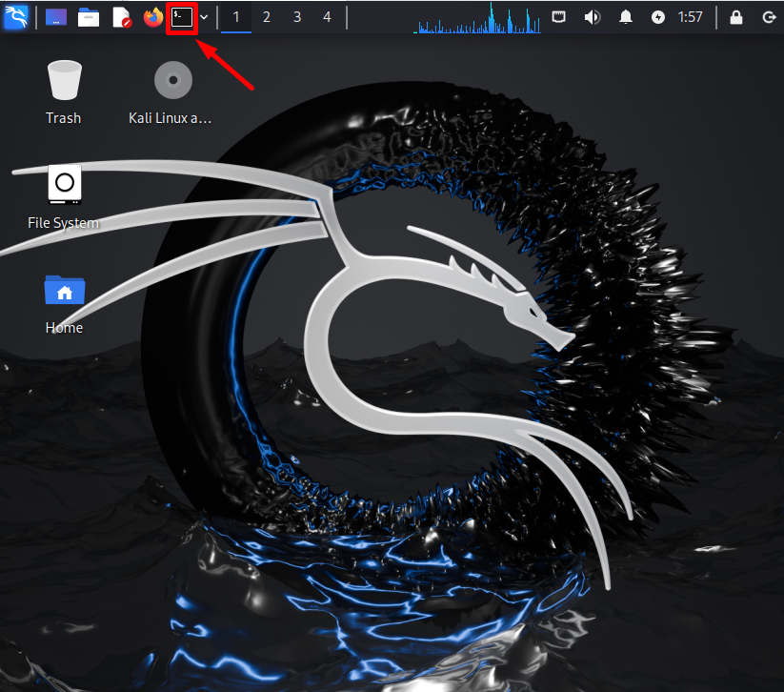
Task: Click the clock showing 1:57
Action: (690, 17)
